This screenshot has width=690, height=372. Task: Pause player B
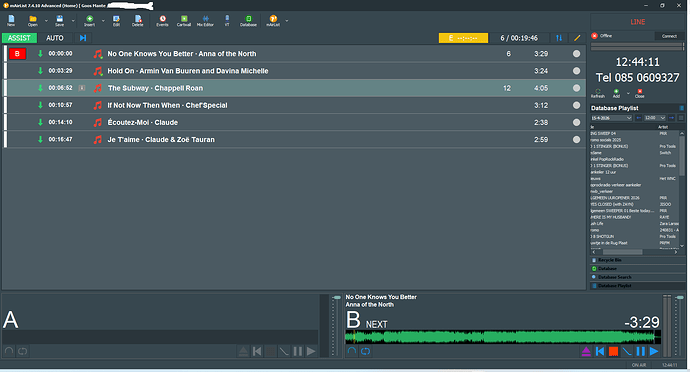click(x=641, y=351)
